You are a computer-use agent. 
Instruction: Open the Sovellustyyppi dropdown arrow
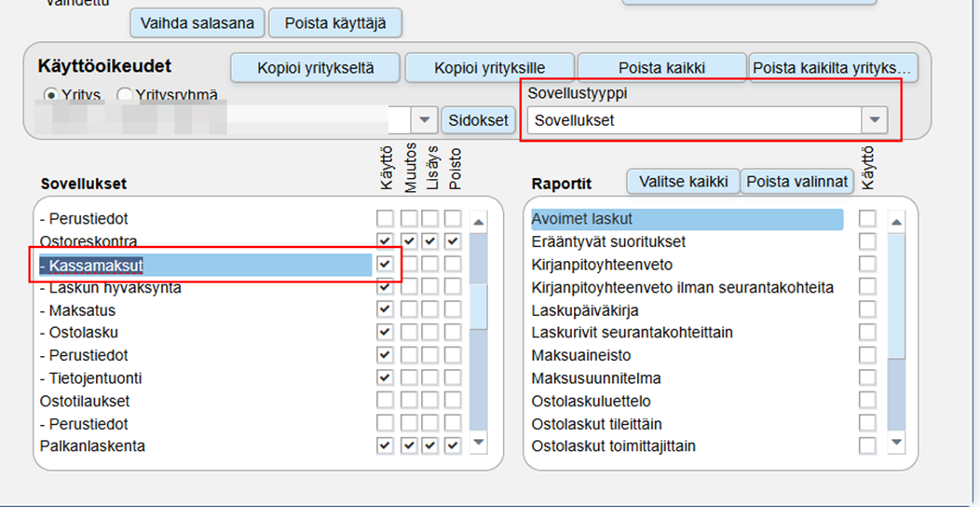pyautogui.click(x=875, y=119)
